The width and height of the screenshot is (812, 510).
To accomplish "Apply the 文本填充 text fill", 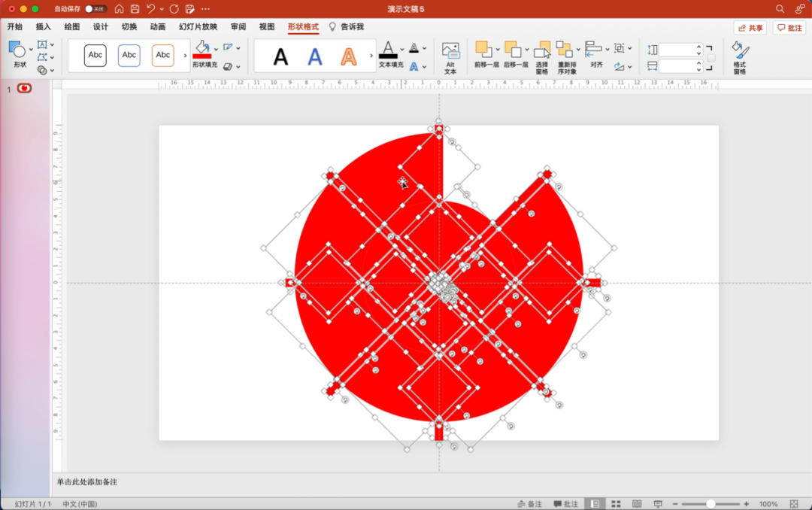I will [x=389, y=50].
